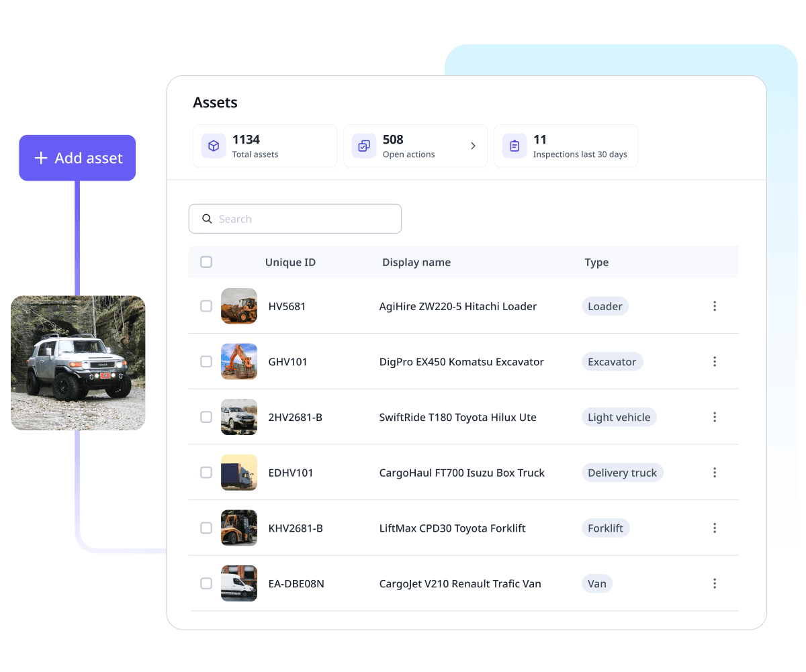Open more options for HV5681 loader
This screenshot has height=672, width=806.
[715, 306]
